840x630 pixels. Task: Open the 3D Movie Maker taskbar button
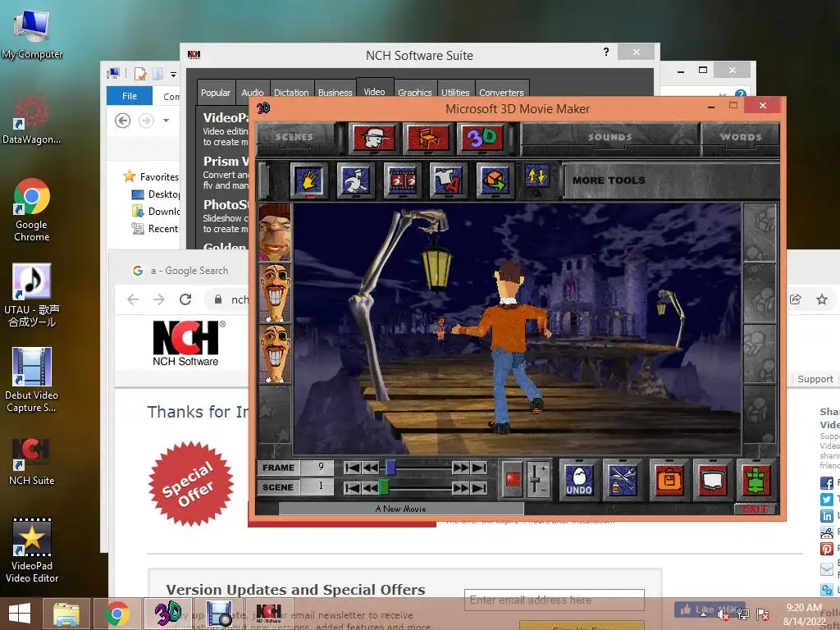[167, 614]
